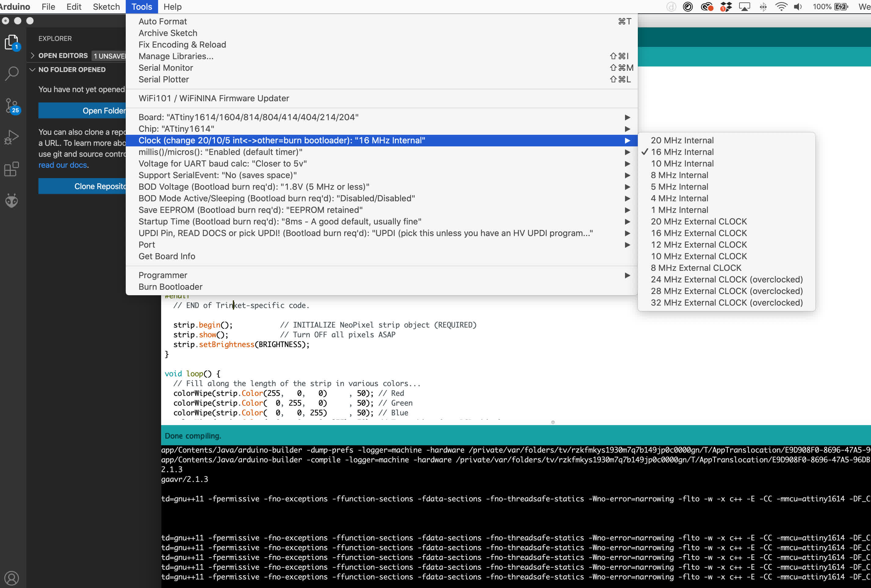This screenshot has height=588, width=871.
Task: Select 5 MHz Internal clock option
Action: 726,187
